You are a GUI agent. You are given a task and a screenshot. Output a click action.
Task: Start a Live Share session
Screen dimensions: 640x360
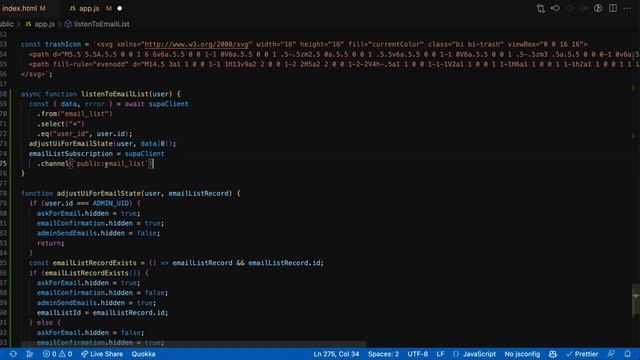102,354
